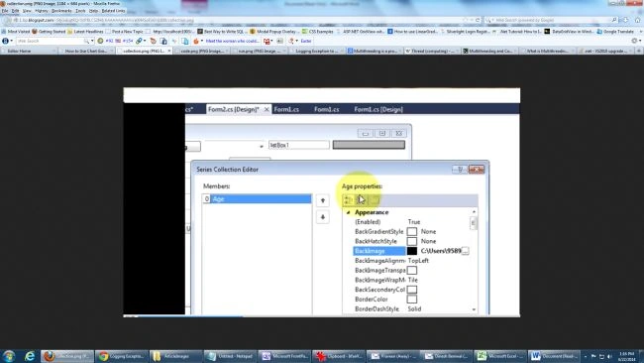Click the reload icon in the address bar
This screenshot has height=363, width=644.
[478, 20]
